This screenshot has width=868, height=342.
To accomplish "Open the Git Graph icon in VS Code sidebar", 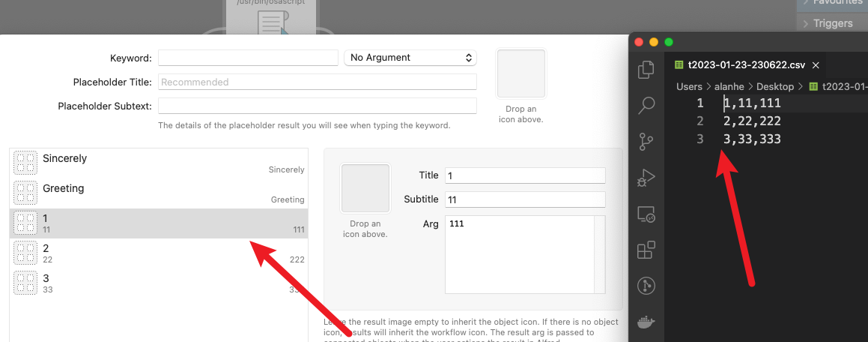I will pos(646,286).
